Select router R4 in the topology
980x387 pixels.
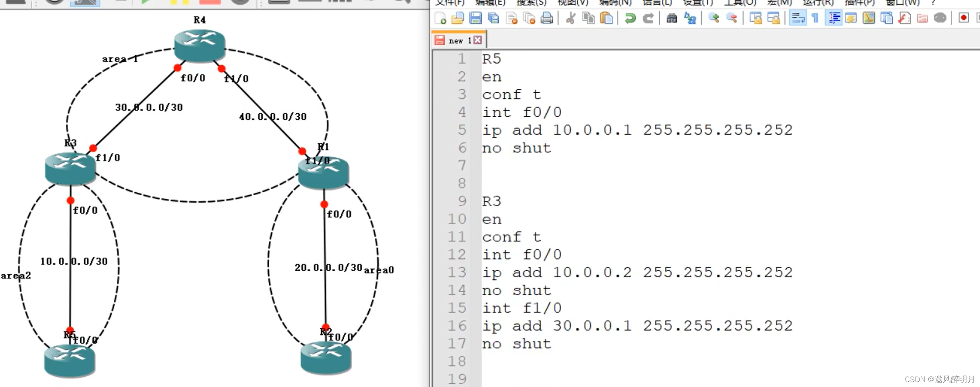point(199,45)
